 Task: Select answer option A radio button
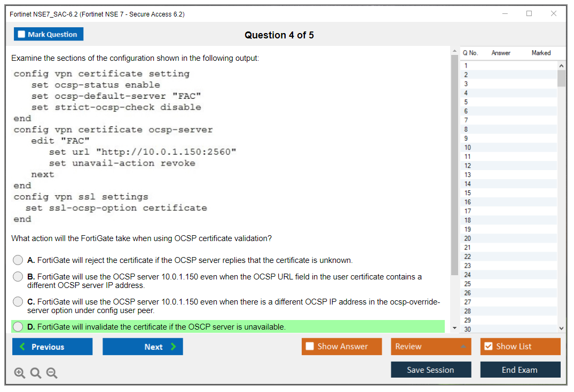pyautogui.click(x=18, y=260)
